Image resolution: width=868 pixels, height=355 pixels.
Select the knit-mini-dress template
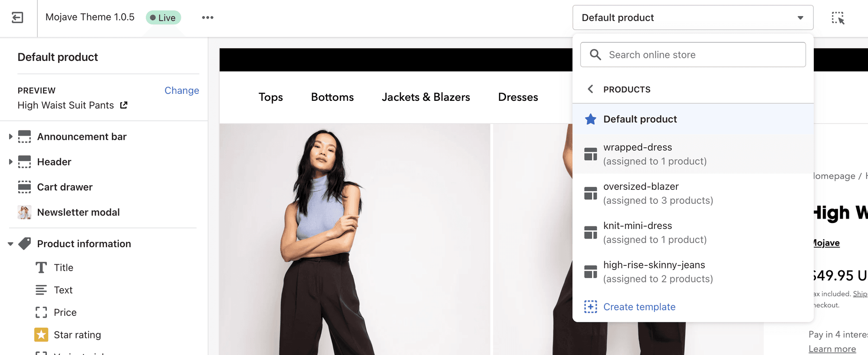(x=693, y=232)
